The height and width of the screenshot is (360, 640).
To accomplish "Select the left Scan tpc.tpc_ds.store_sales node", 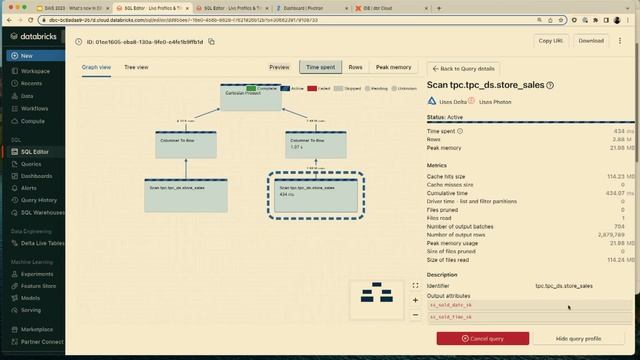I will pyautogui.click(x=186, y=196).
